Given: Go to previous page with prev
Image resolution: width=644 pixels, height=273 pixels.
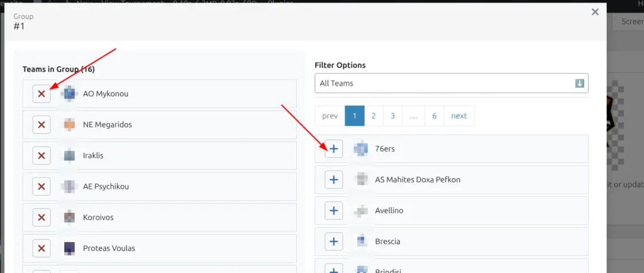Looking at the screenshot, I should tap(330, 116).
